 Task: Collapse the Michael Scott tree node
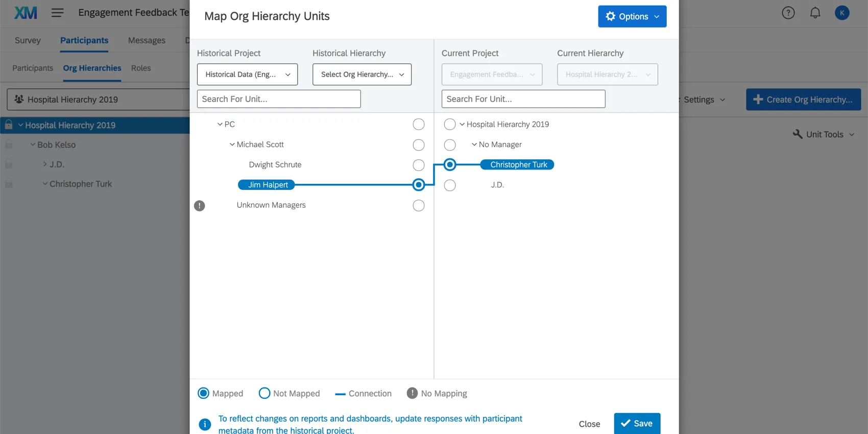232,144
